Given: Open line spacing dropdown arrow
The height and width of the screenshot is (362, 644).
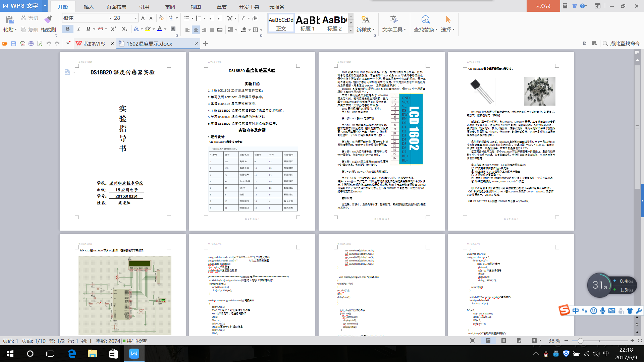Looking at the screenshot, I should [236, 30].
